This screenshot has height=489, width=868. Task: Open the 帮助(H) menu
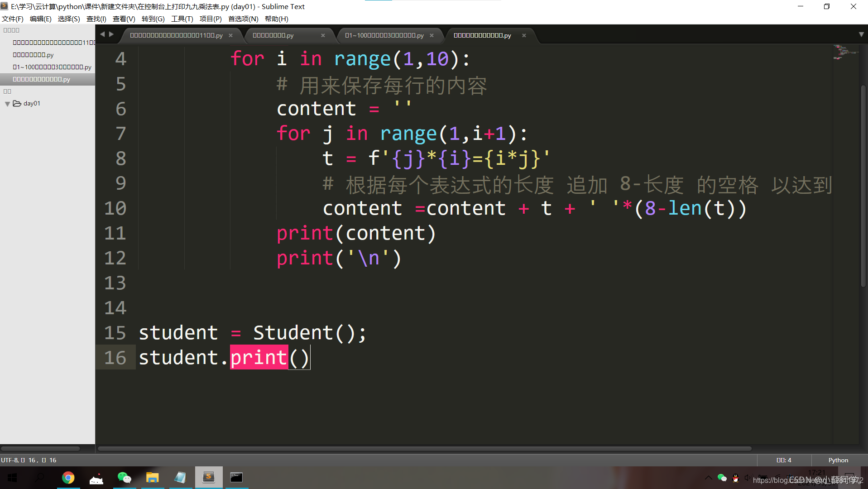pyautogui.click(x=276, y=19)
